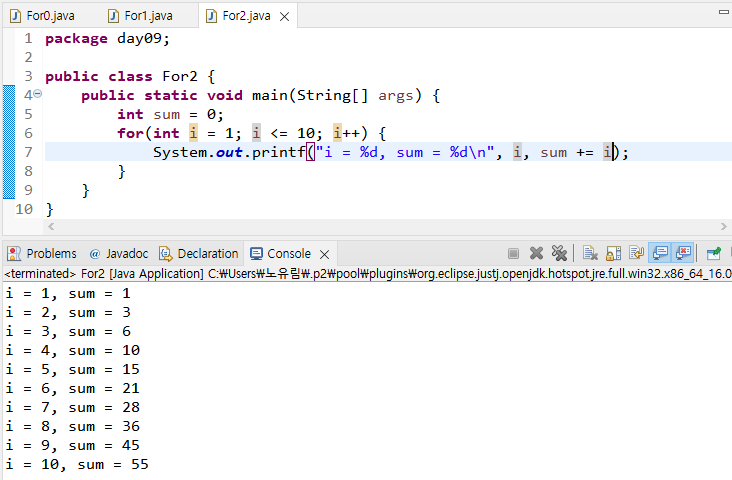Image resolution: width=732 pixels, height=480 pixels.
Task: Click the 'package day09;' code line
Action: pyautogui.click(x=107, y=38)
